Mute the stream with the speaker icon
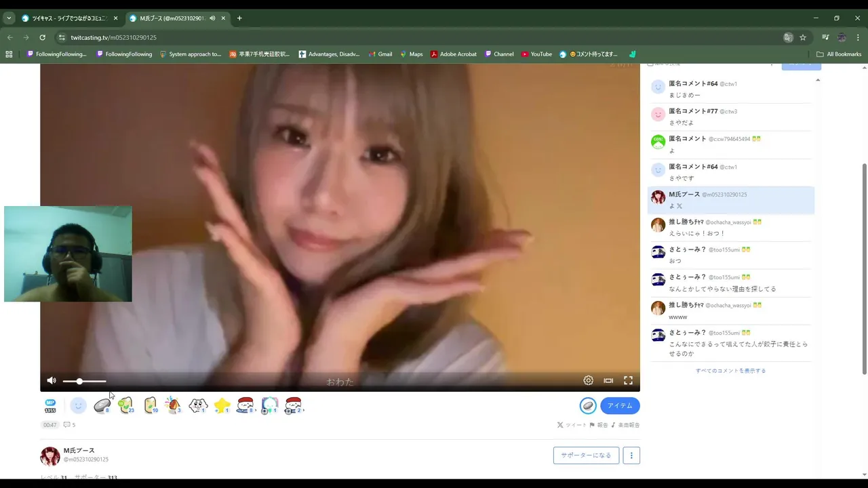Screen dimensions: 868x488 pyautogui.click(x=52, y=381)
